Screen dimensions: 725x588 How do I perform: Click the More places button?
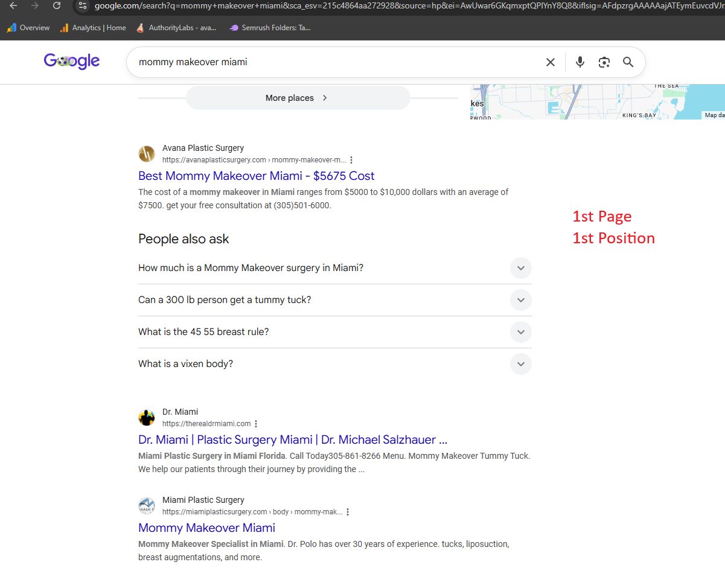pyautogui.click(x=298, y=98)
